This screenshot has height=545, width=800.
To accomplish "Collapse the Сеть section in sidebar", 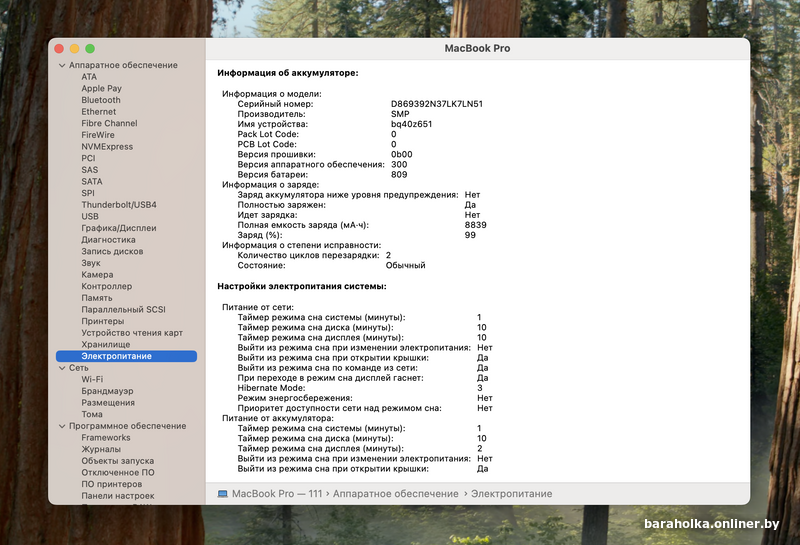I will [60, 368].
